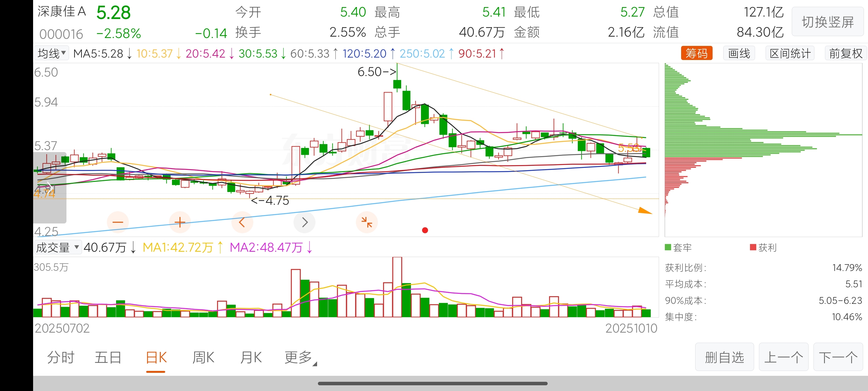Click the red dot marker on chart

coord(425,230)
